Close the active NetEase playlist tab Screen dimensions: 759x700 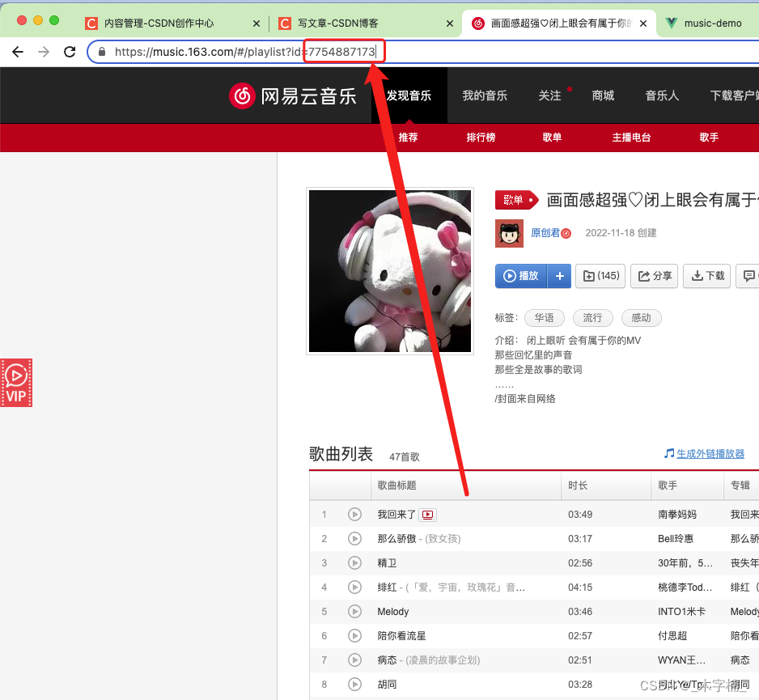pos(643,23)
